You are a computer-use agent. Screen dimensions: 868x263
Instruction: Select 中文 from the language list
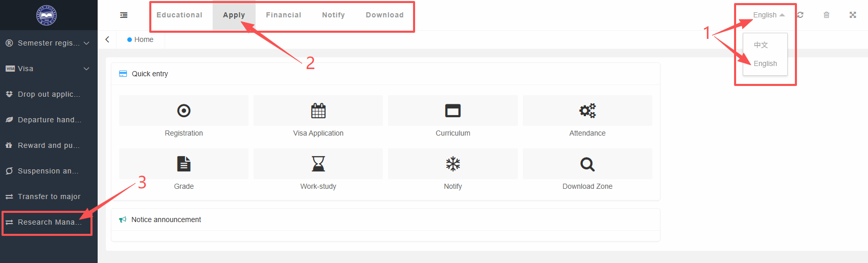click(761, 45)
